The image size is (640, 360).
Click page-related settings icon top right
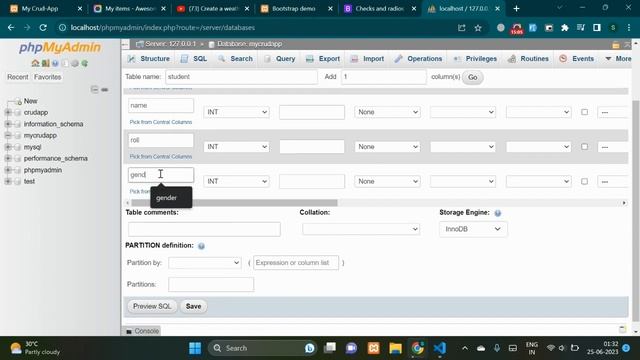616,44
